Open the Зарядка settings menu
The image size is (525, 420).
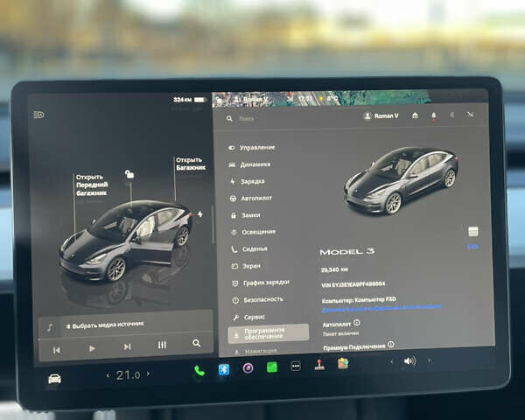(248, 181)
